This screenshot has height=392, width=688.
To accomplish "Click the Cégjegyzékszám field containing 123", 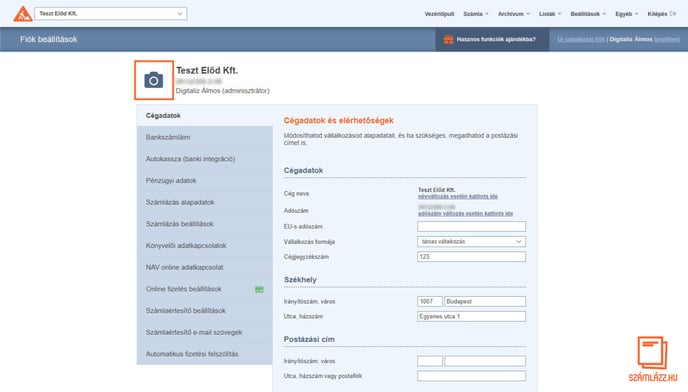I will click(471, 257).
